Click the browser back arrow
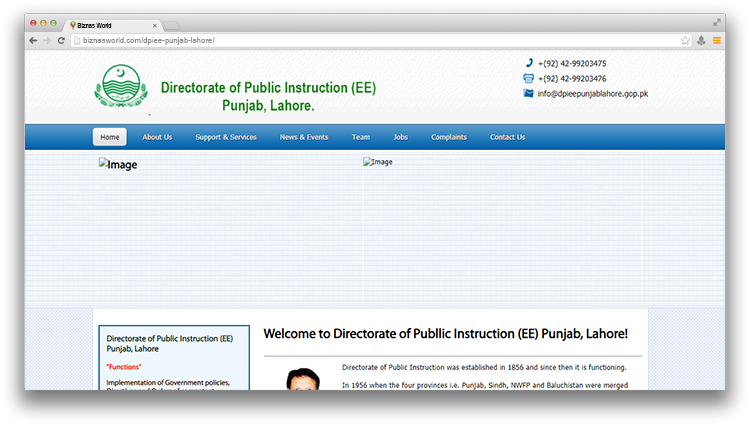The height and width of the screenshot is (425, 750). (x=33, y=40)
